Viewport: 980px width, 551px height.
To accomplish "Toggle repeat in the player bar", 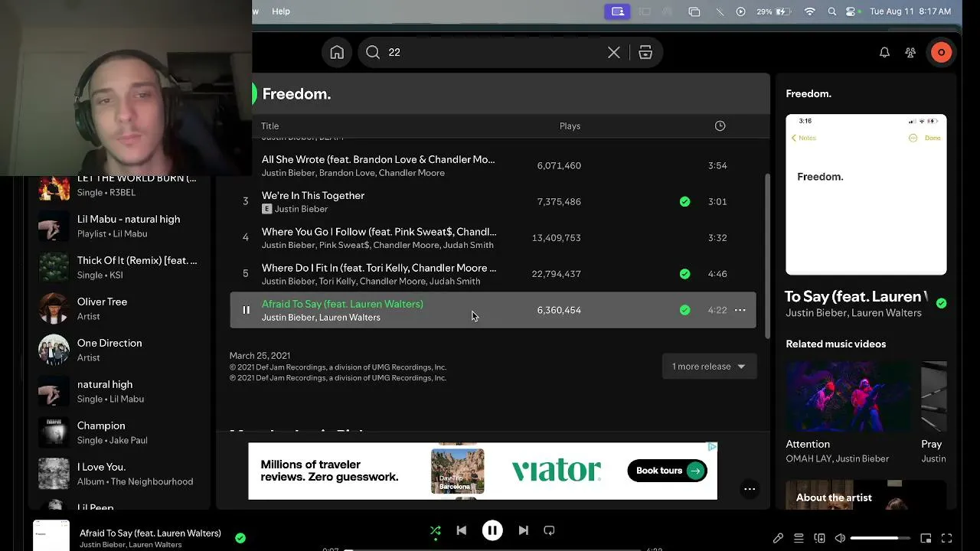I will [x=549, y=530].
